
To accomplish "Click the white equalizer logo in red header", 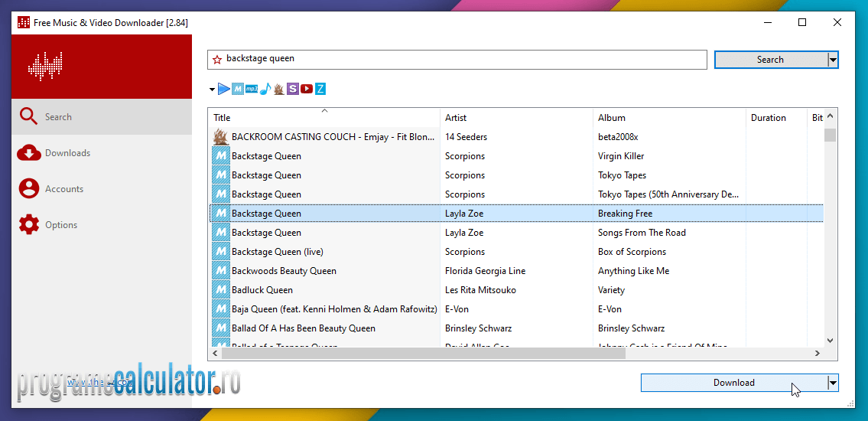I will click(x=45, y=66).
